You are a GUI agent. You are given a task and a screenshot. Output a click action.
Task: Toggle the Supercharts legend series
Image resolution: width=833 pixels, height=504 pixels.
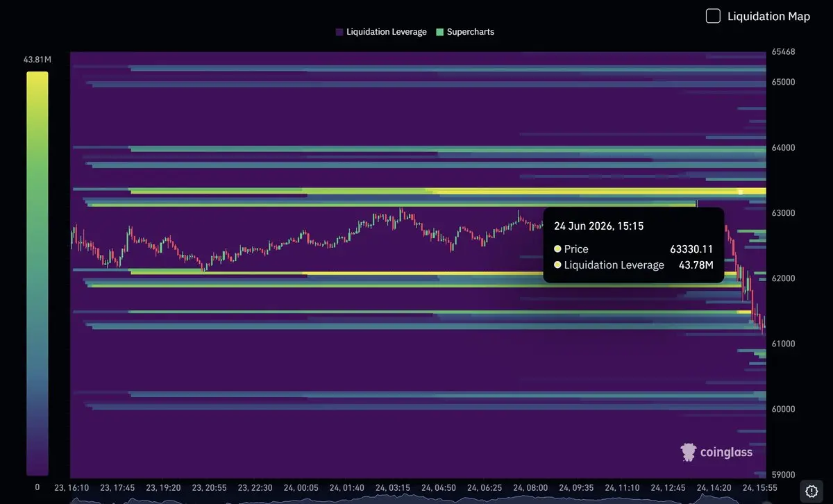(x=465, y=32)
